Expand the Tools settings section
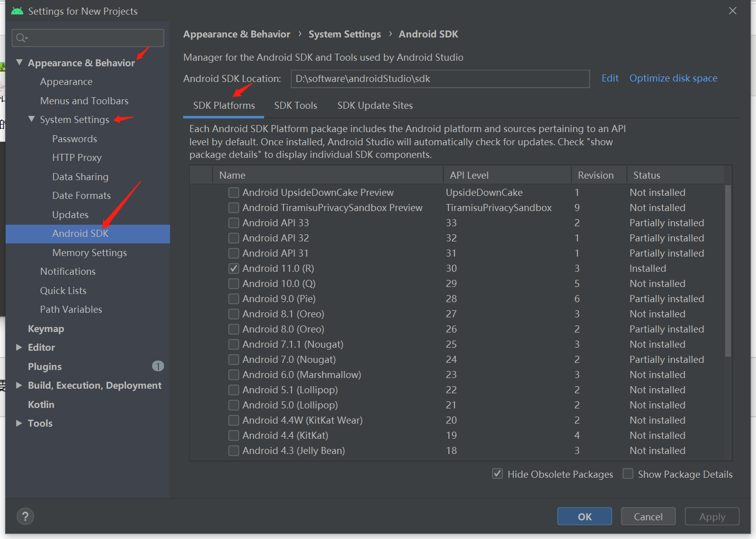The height and width of the screenshot is (539, 756). tap(19, 423)
